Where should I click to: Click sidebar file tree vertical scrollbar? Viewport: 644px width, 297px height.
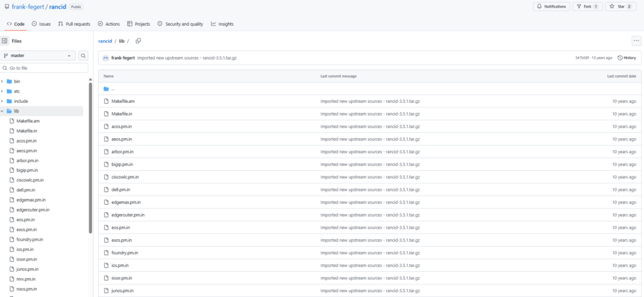(91, 158)
